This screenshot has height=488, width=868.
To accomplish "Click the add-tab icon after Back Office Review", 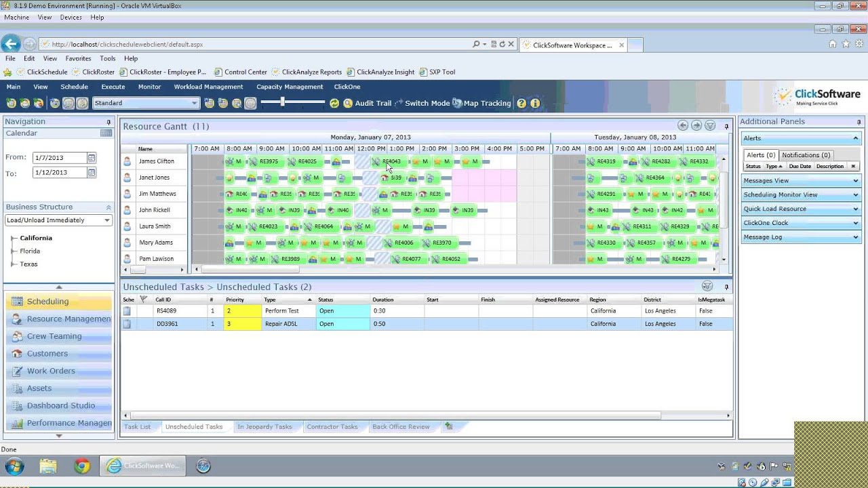I will [448, 426].
